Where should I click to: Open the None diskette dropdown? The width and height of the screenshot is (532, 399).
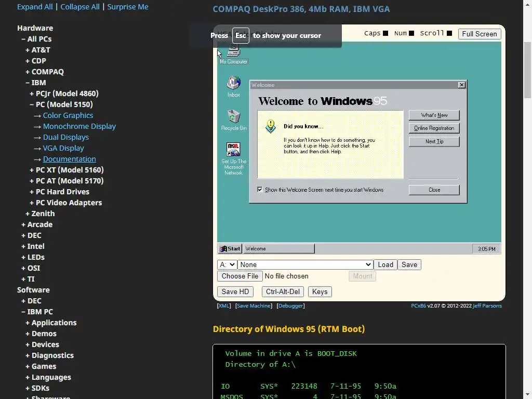[305, 264]
